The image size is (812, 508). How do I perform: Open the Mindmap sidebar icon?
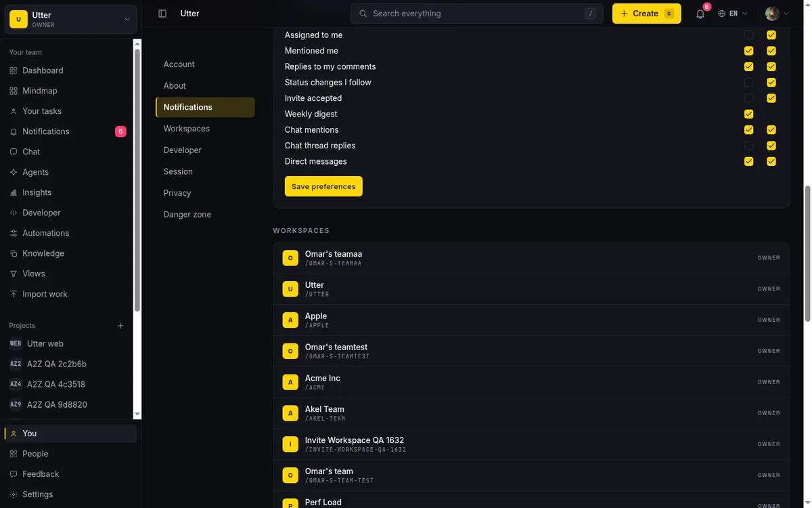[x=14, y=91]
